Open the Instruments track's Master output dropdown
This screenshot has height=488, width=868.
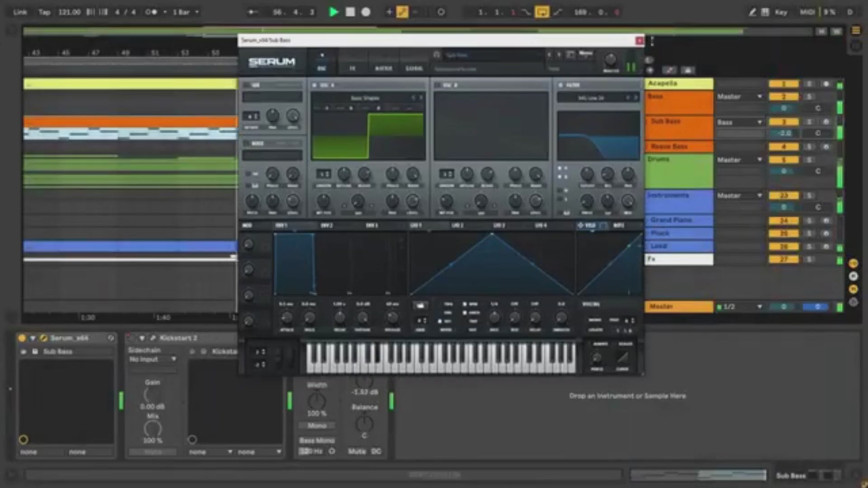click(740, 196)
